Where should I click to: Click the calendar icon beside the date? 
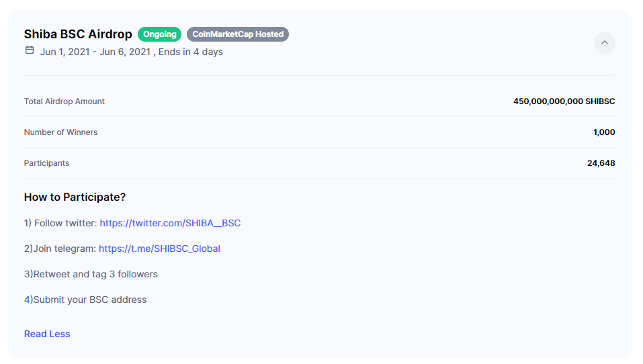click(30, 50)
